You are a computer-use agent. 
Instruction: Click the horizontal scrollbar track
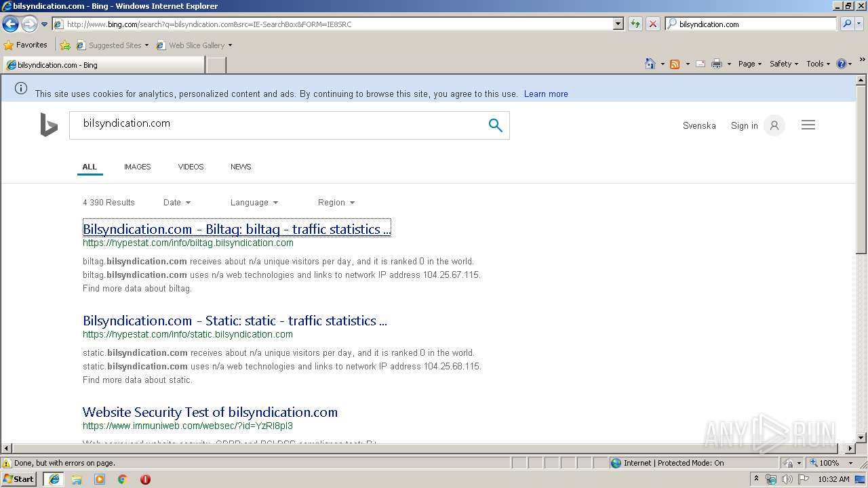[427, 448]
